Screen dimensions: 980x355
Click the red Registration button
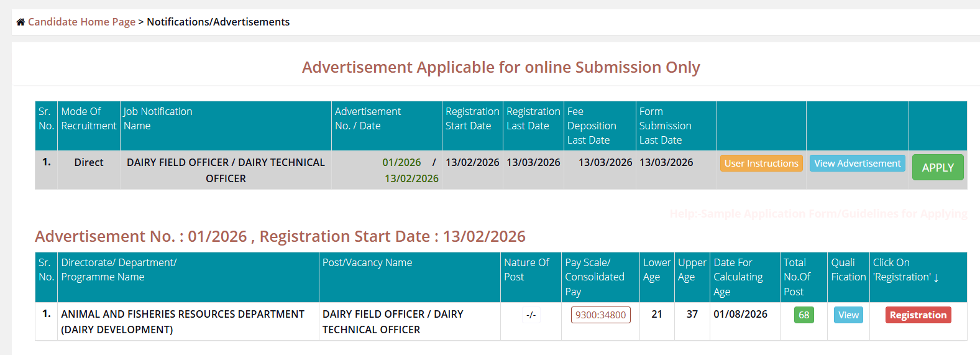pyautogui.click(x=918, y=315)
